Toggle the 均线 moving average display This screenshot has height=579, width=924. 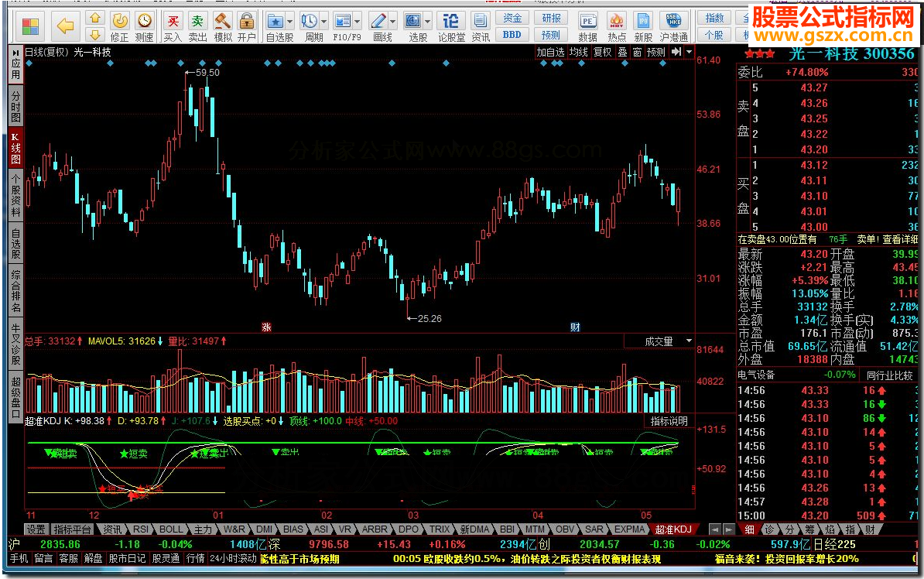[578, 52]
